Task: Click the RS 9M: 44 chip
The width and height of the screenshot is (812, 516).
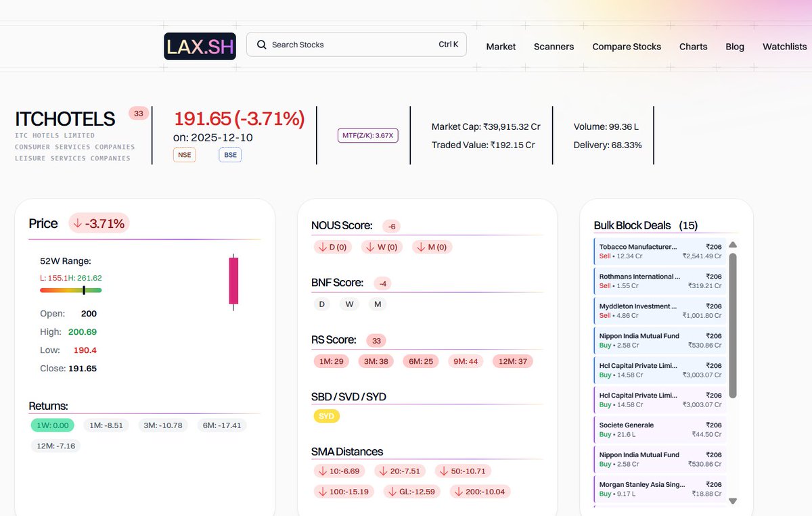Action: point(466,361)
